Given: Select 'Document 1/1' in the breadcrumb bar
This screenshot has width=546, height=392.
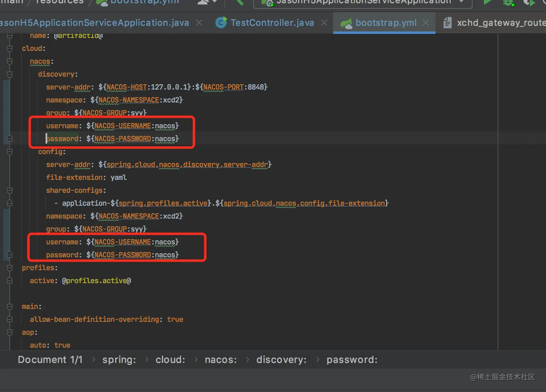Looking at the screenshot, I should pyautogui.click(x=50, y=360).
